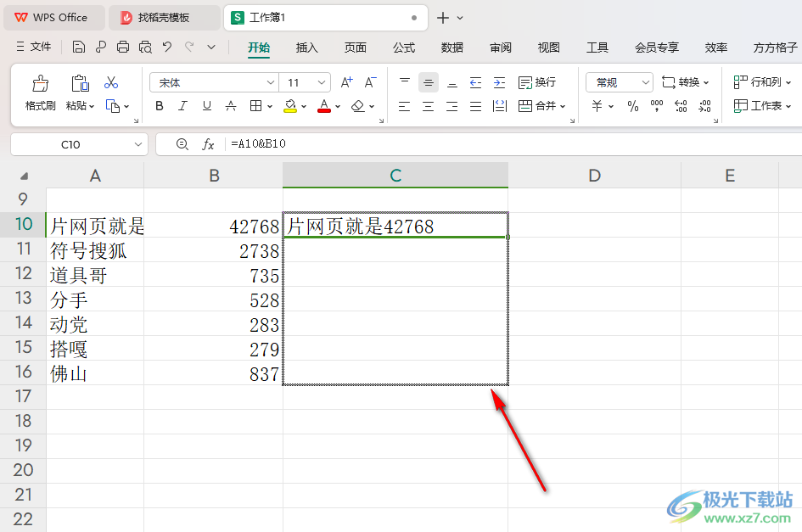Open the number format 常规 dropdown

[646, 82]
